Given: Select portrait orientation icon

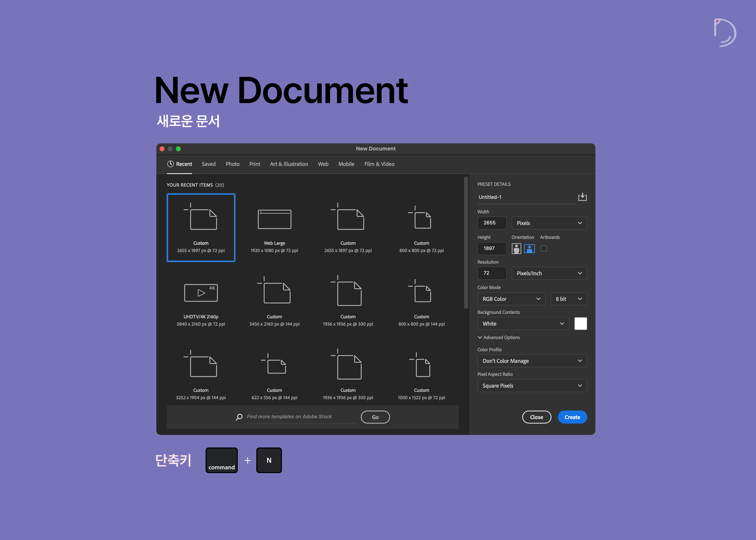Looking at the screenshot, I should tap(516, 249).
